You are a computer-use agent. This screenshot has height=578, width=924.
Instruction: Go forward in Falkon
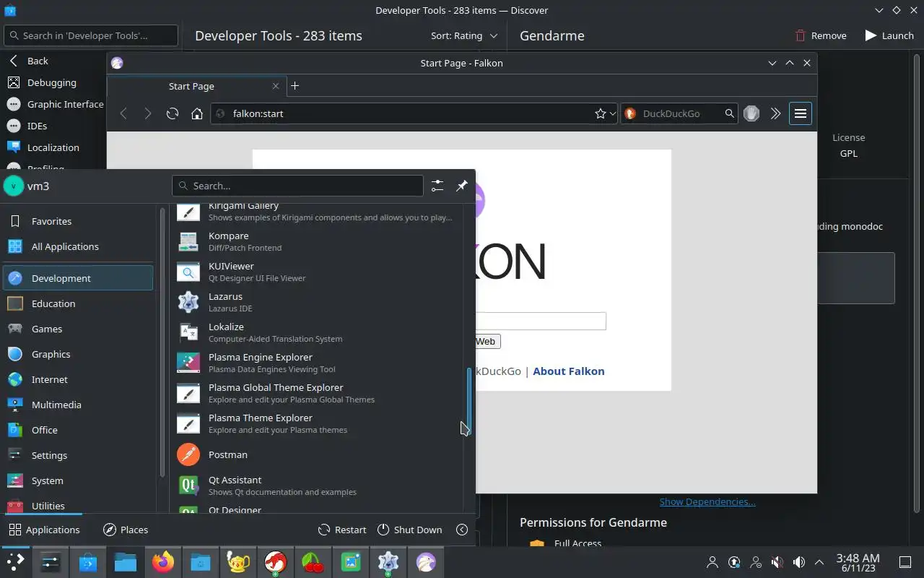click(148, 113)
